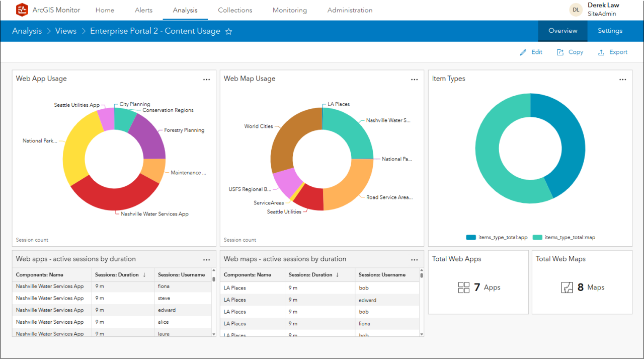The height and width of the screenshot is (359, 644).
Task: Open the Administration tab
Action: pyautogui.click(x=350, y=10)
